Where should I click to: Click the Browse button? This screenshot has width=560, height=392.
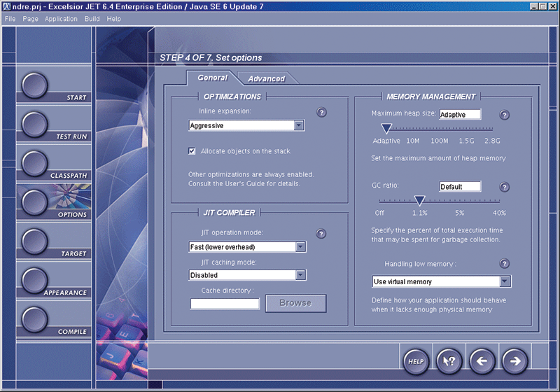295,303
